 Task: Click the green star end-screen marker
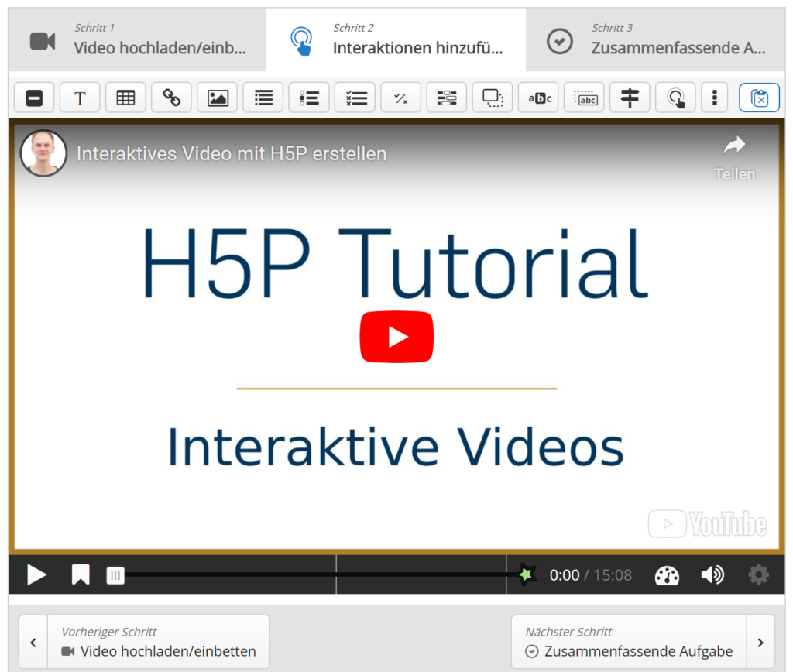[x=526, y=574]
